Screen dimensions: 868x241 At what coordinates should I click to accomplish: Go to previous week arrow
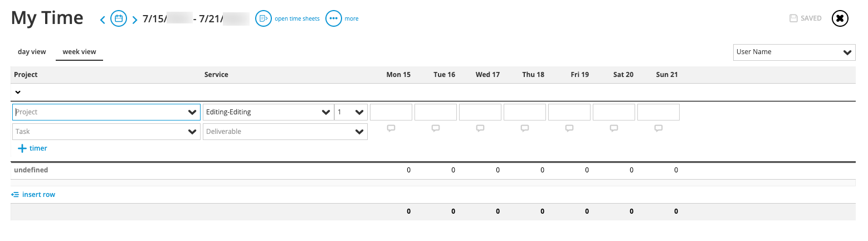[103, 20]
